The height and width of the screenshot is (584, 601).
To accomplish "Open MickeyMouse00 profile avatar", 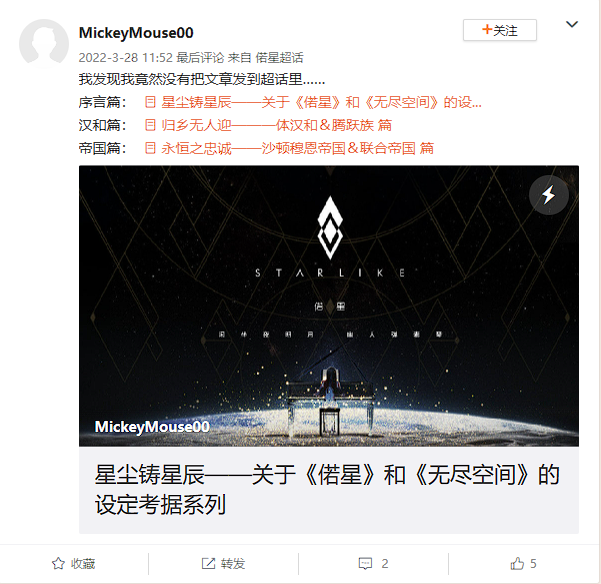I will click(44, 44).
